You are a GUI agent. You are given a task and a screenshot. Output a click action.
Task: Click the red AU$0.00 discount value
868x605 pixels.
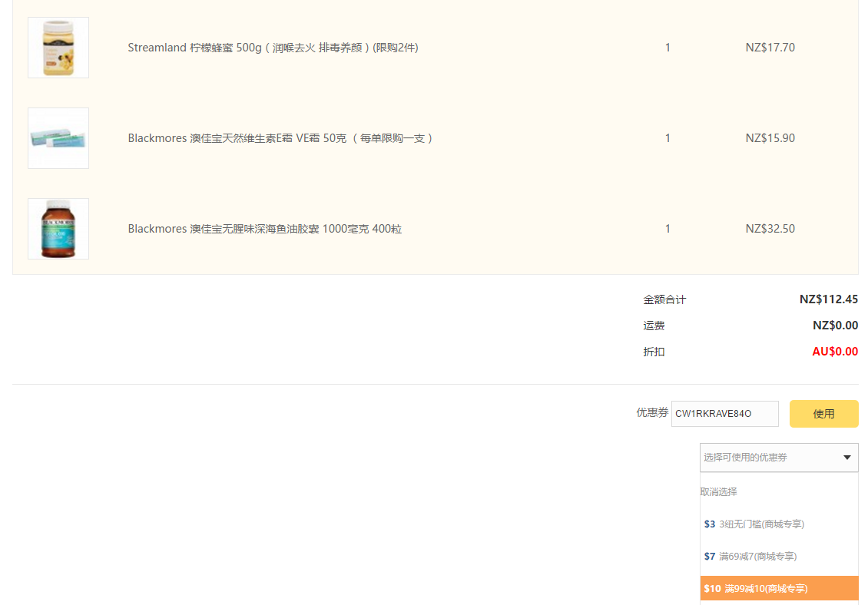(x=835, y=352)
